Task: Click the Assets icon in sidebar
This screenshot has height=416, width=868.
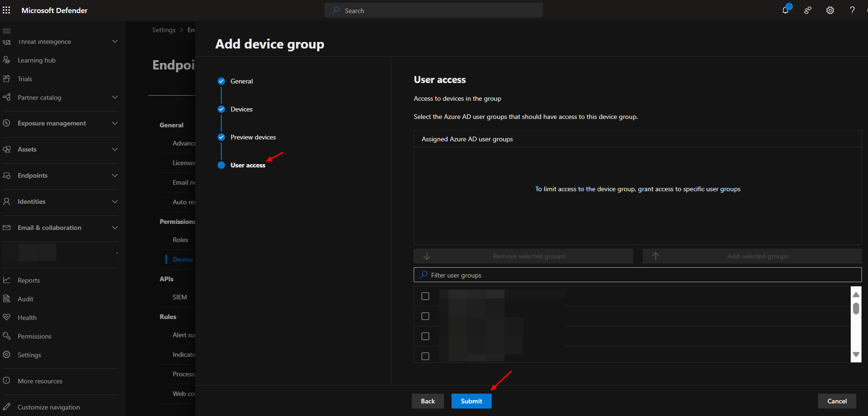Action: pos(7,149)
